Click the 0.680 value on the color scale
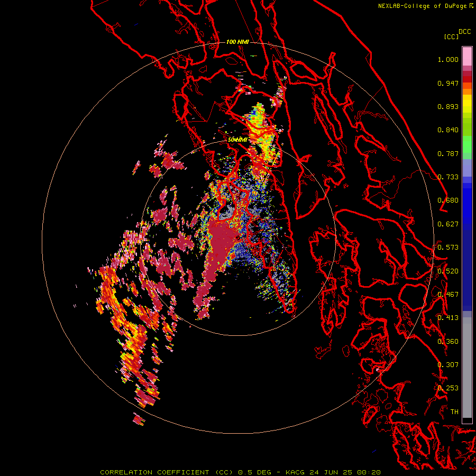 click(x=448, y=200)
